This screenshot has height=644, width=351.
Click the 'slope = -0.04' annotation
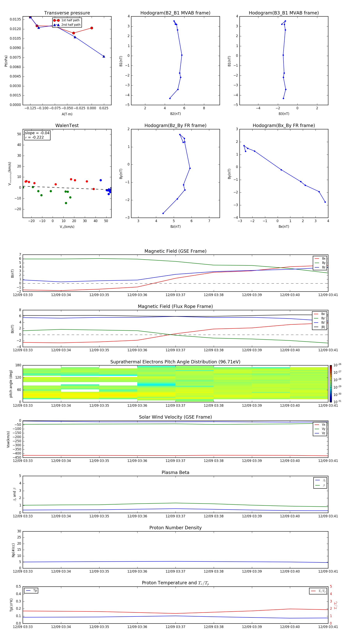pyautogui.click(x=37, y=133)
